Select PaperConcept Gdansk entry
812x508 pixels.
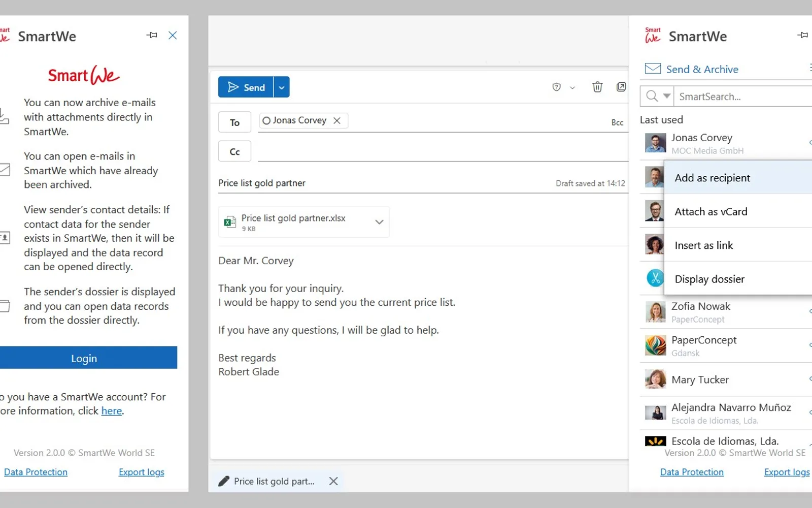[x=726, y=345]
